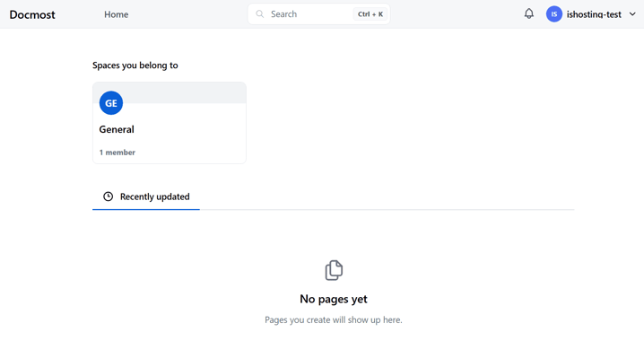Click the Ctrl + K shortcut badge
This screenshot has width=644, height=358.
coord(370,14)
